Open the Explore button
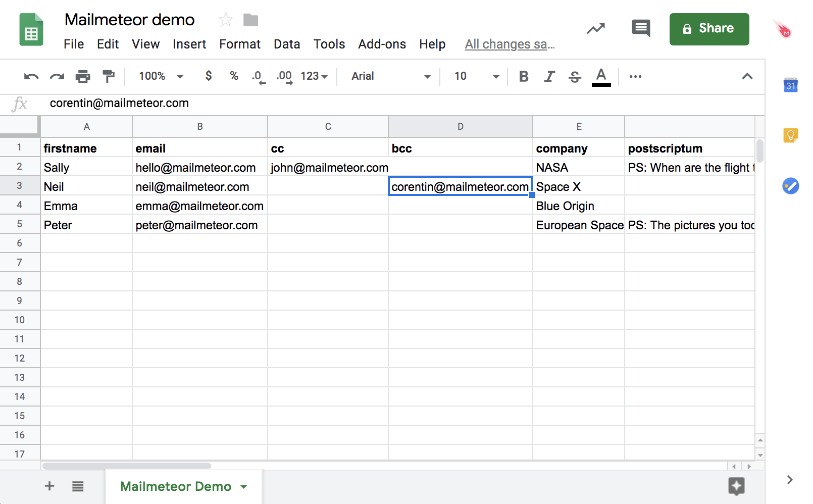 736,486
